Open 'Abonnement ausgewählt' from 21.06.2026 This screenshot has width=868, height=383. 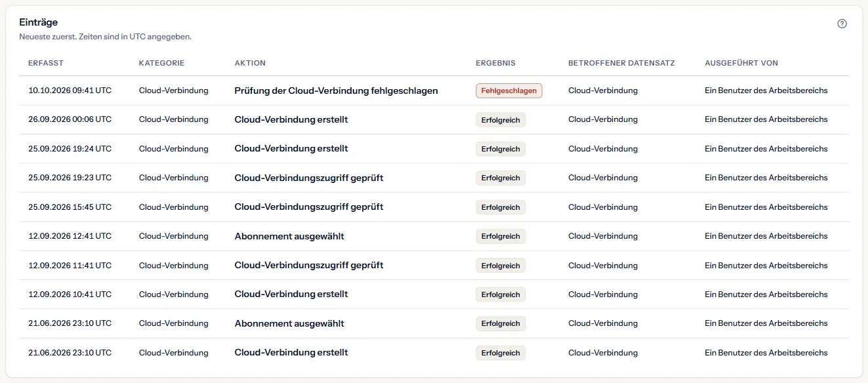(x=289, y=323)
